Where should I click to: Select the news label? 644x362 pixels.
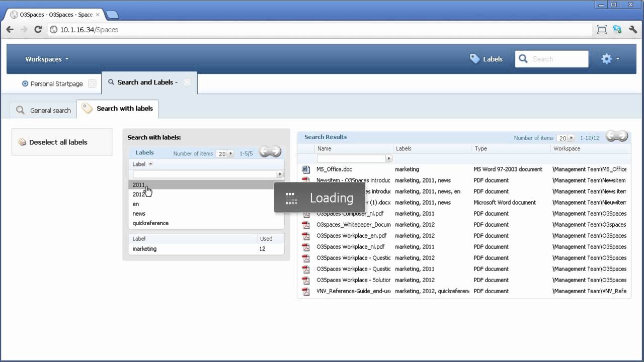(x=206, y=213)
